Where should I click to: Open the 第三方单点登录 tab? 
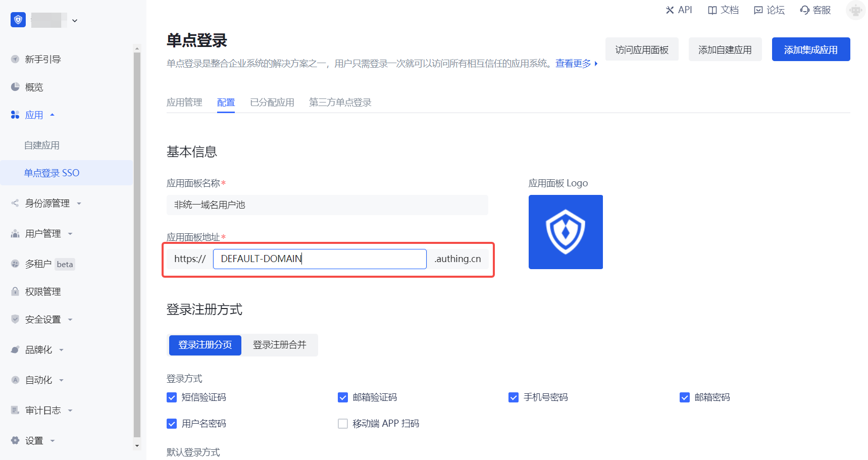point(340,103)
